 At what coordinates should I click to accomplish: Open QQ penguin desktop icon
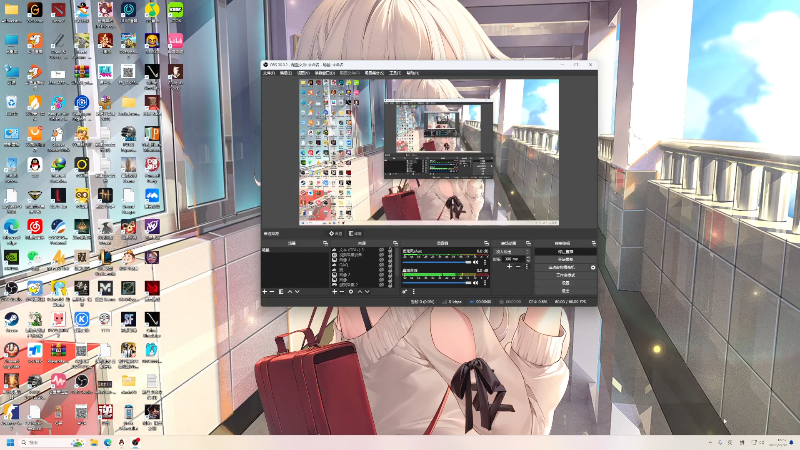[x=35, y=168]
